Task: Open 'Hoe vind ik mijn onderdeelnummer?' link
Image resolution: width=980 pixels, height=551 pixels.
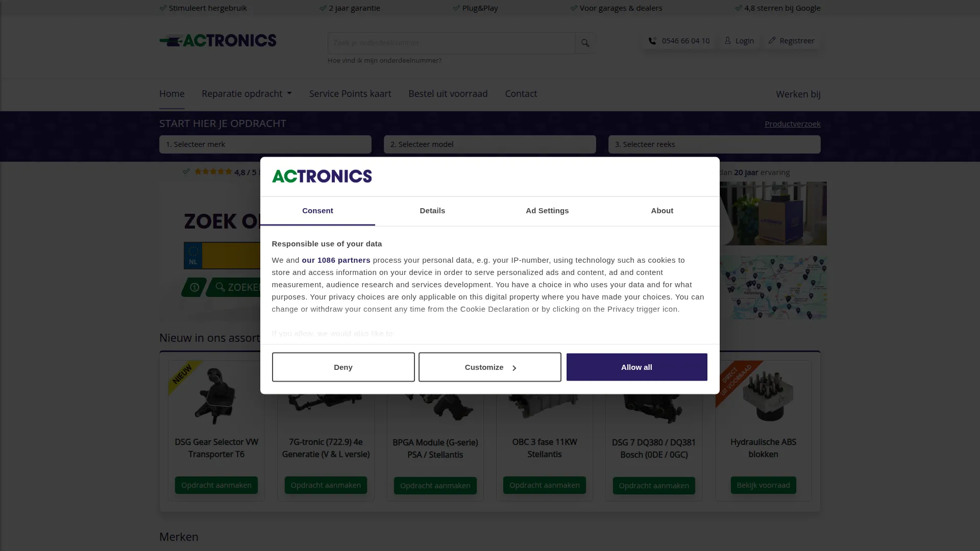Action: tap(384, 60)
